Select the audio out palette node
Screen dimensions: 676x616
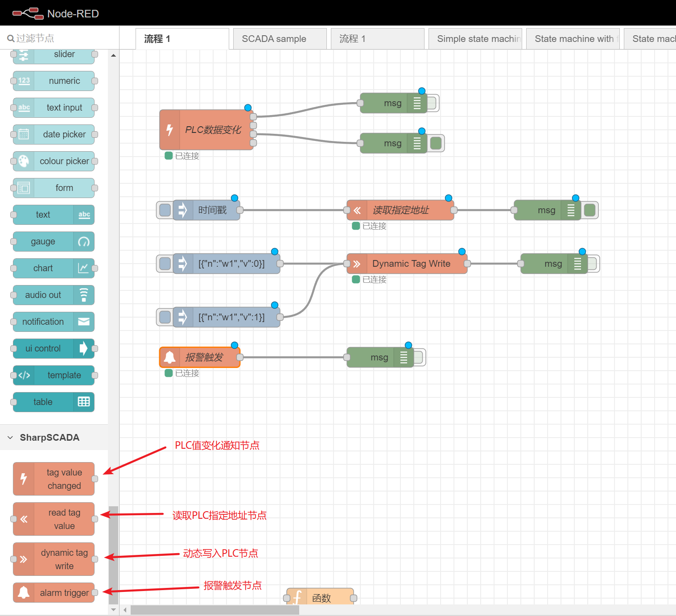tap(54, 295)
